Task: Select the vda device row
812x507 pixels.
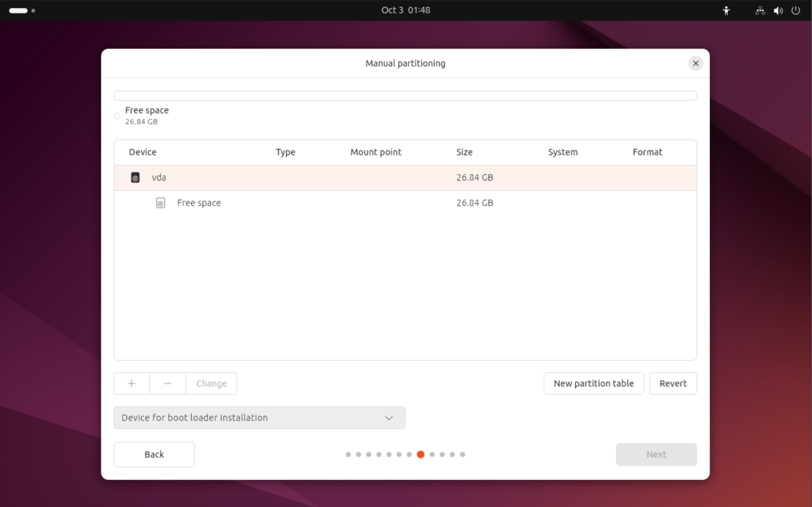Action: pos(405,177)
